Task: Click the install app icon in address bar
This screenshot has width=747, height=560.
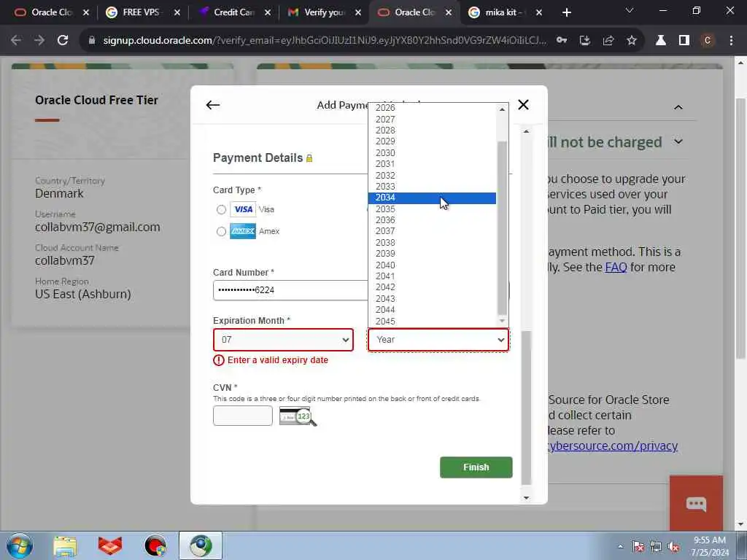Action: coord(585,41)
